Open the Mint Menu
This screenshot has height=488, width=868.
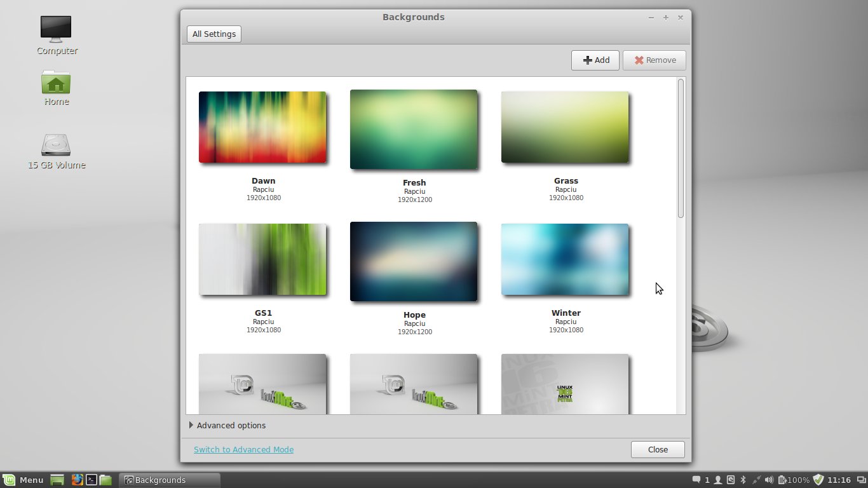(24, 480)
